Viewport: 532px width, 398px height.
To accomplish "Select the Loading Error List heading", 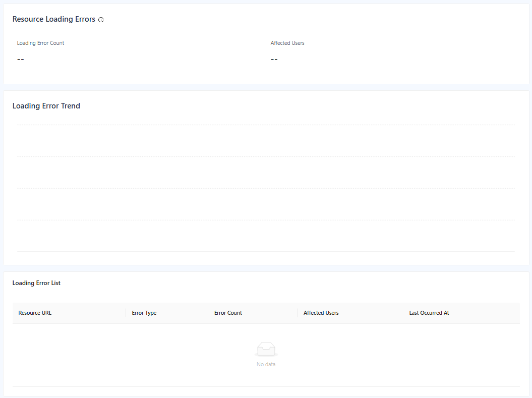I will [x=36, y=283].
